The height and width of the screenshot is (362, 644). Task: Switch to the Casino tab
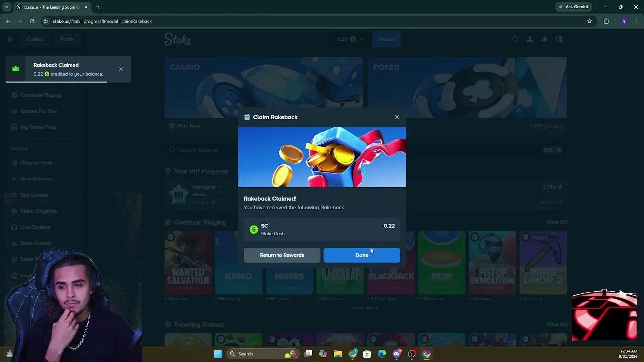[x=35, y=39]
